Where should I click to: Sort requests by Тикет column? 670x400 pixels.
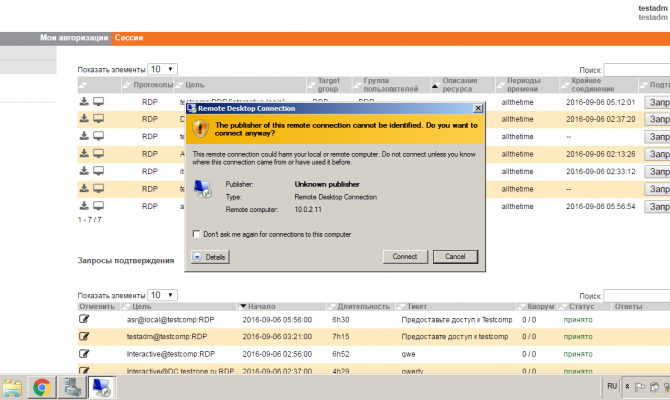tap(455, 307)
